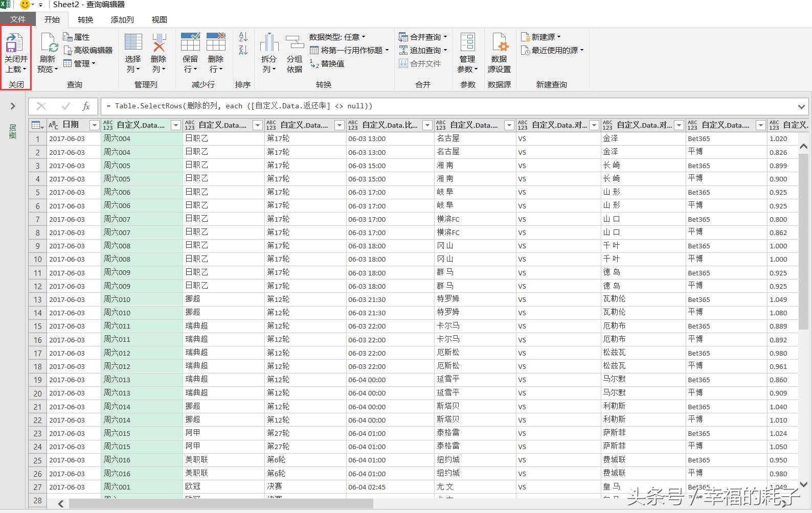Click the Remove Columns (删除列) icon
This screenshot has width=812, height=513.
[159, 42]
